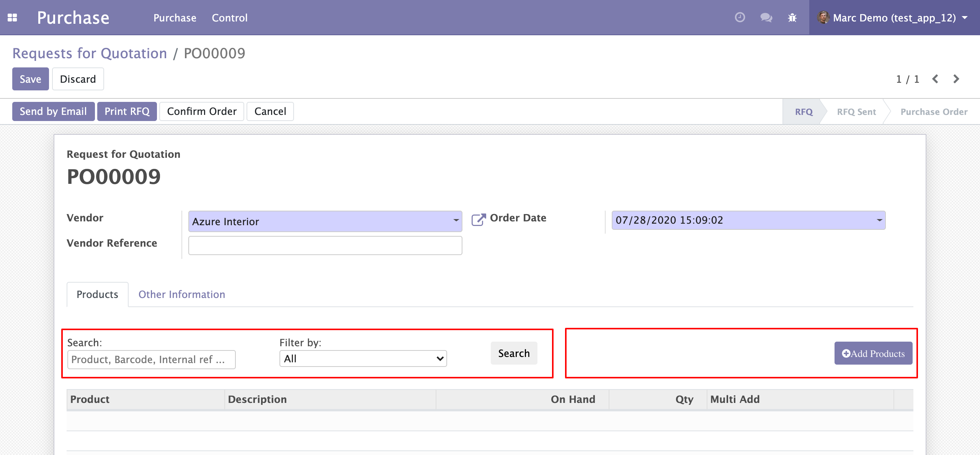Open the conversations chat icon
The height and width of the screenshot is (455, 980).
point(766,18)
